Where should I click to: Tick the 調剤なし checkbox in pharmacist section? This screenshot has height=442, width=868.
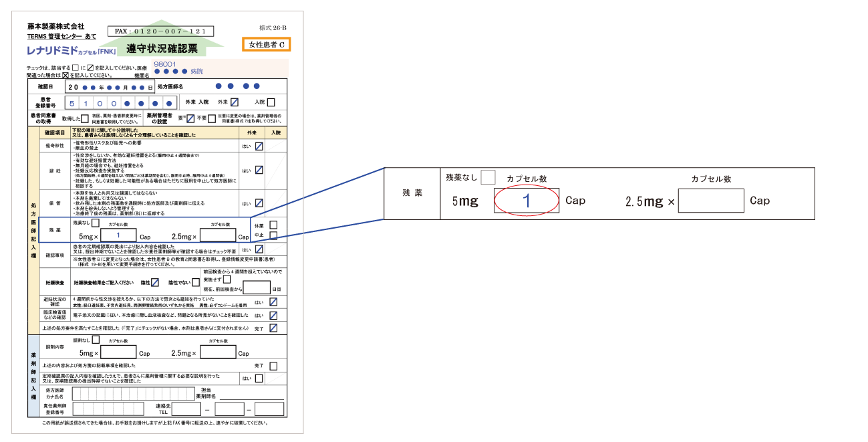[x=96, y=340]
